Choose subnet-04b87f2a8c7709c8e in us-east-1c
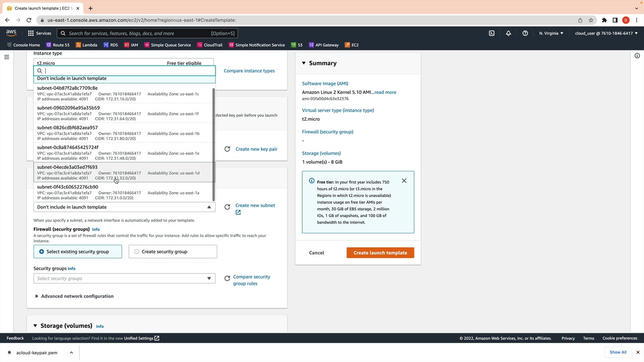Image resolution: width=644 pixels, height=362 pixels. pyautogui.click(x=124, y=93)
